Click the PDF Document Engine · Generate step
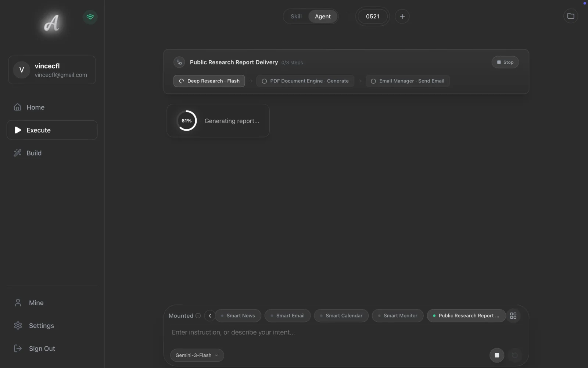 [305, 81]
